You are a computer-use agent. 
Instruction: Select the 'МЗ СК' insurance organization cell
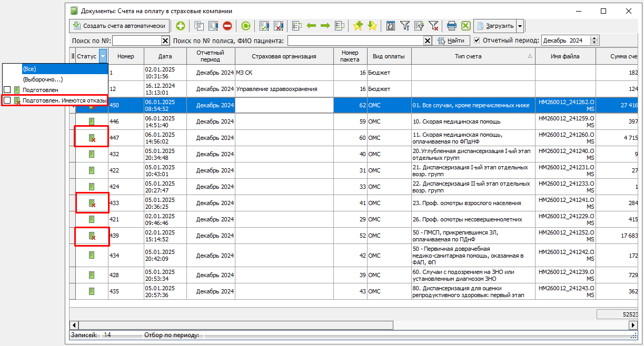pyautogui.click(x=284, y=73)
